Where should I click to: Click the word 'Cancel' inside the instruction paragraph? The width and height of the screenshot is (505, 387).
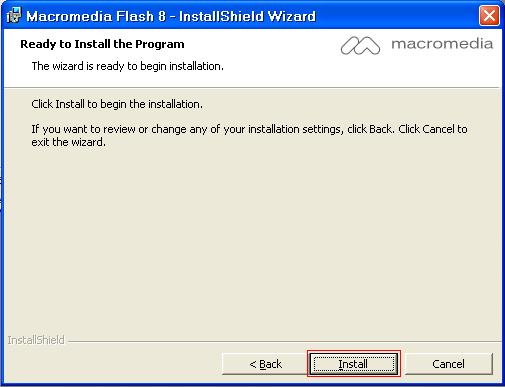tap(438, 129)
